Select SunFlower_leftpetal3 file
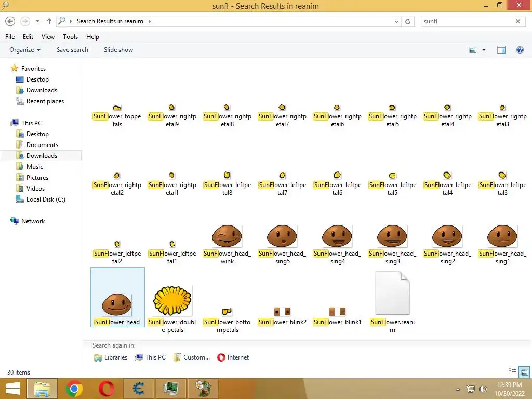The height and width of the screenshot is (399, 532). coord(502,184)
